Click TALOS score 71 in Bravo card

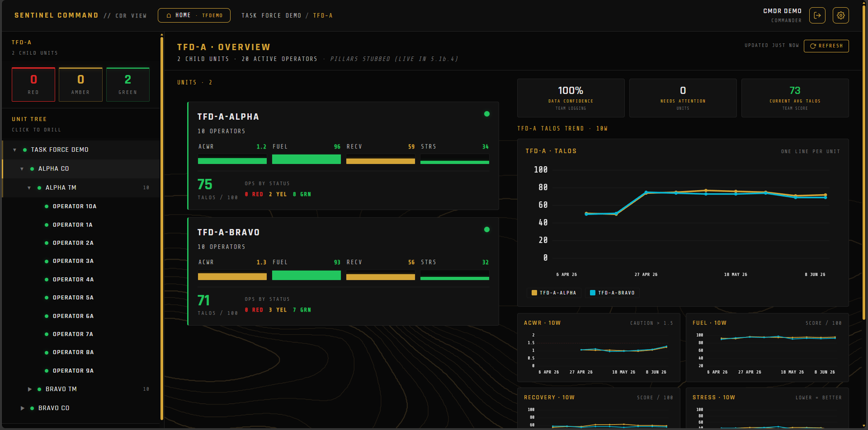(203, 300)
